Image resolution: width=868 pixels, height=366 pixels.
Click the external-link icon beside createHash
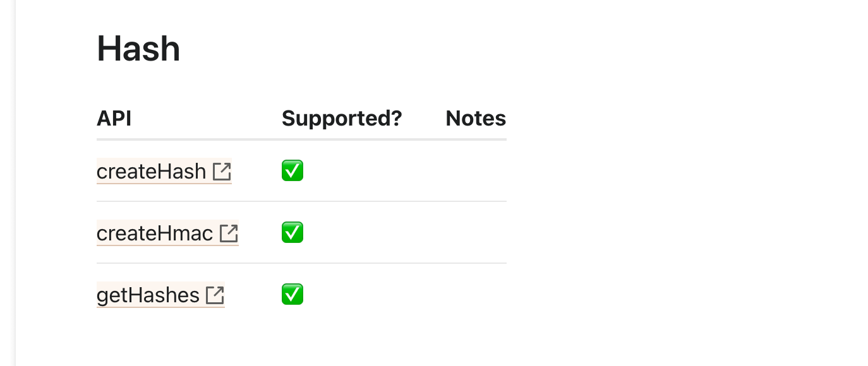[x=222, y=171]
